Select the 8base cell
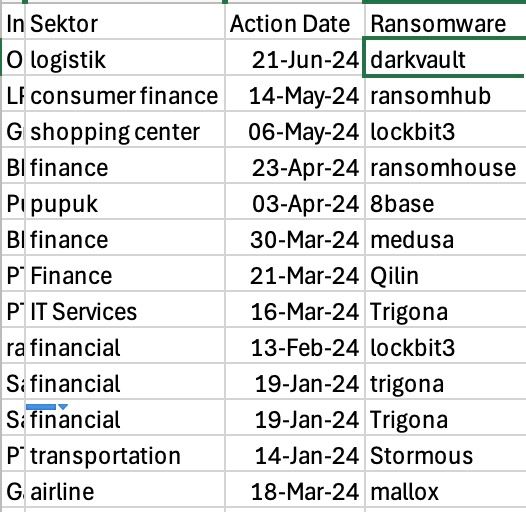This screenshot has width=526, height=512. 445,202
